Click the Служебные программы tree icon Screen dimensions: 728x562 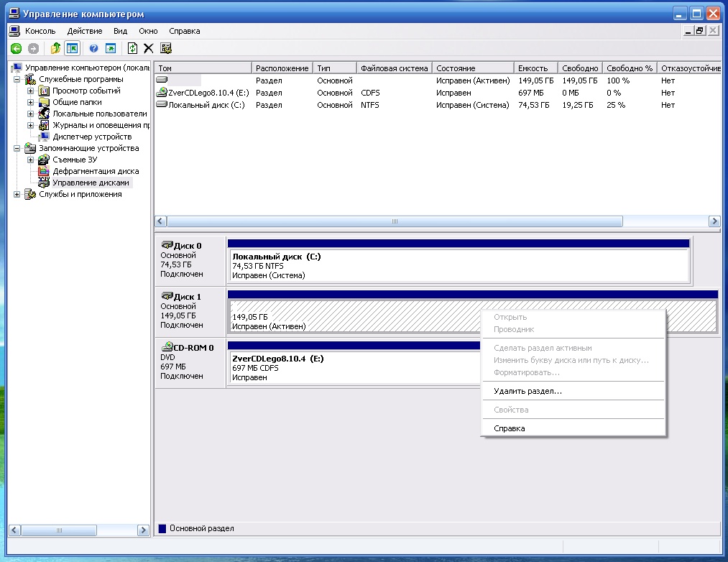click(31, 80)
